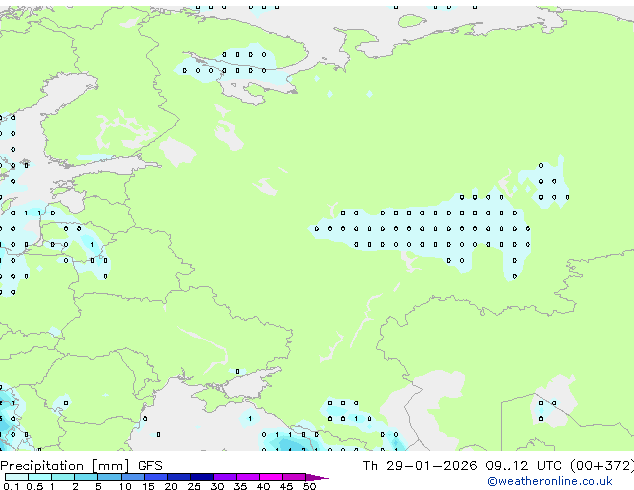The width and height of the screenshot is (634, 490).
Task: Click the "Th 29-01-2026 09..12 UTC" timestamp
Action: click(x=464, y=466)
